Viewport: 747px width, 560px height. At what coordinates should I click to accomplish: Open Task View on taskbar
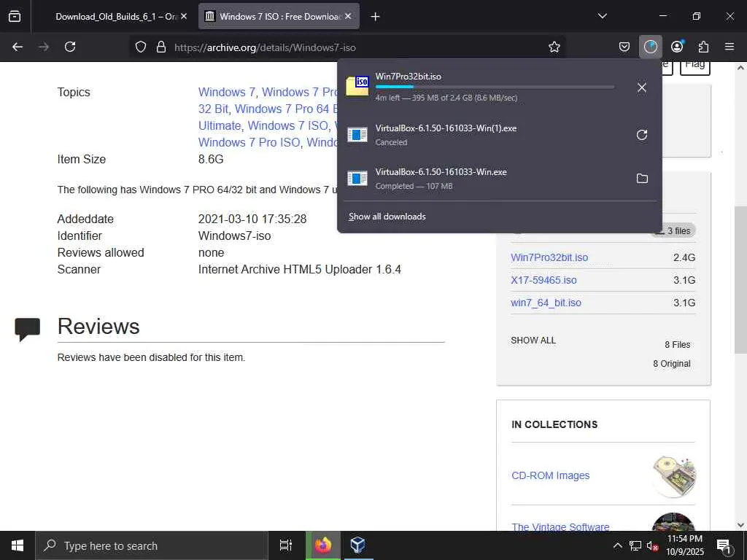tap(285, 545)
